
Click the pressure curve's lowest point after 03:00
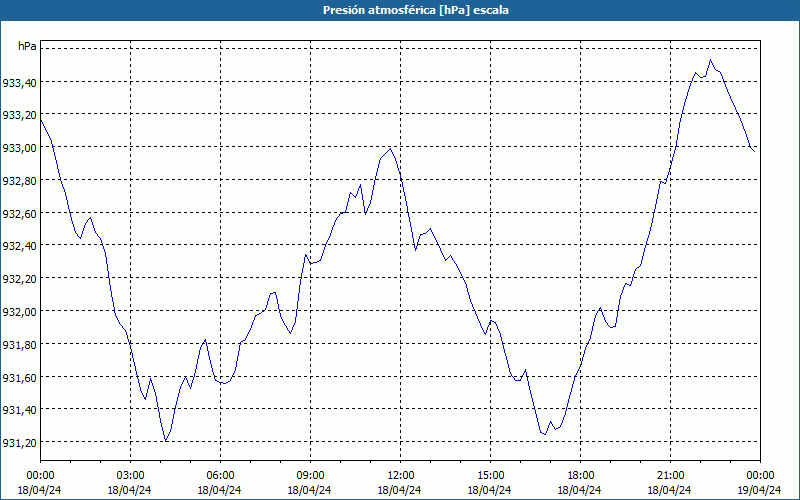(166, 441)
